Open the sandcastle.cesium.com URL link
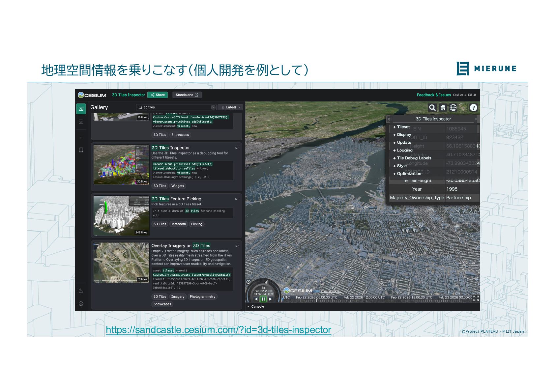555x392 pixels. pyautogui.click(x=219, y=330)
